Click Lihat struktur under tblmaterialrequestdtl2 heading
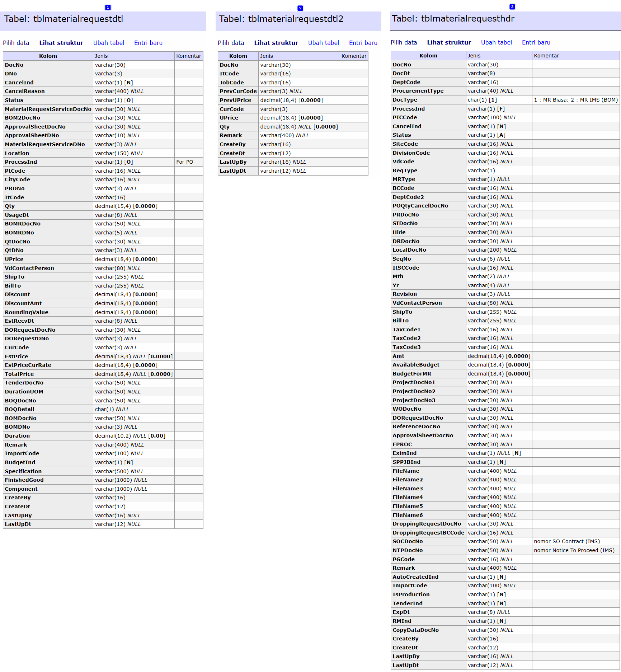The height and width of the screenshot is (672, 621). point(276,43)
